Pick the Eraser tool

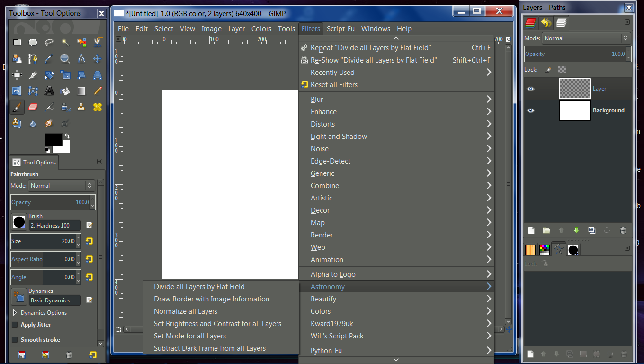tap(33, 107)
